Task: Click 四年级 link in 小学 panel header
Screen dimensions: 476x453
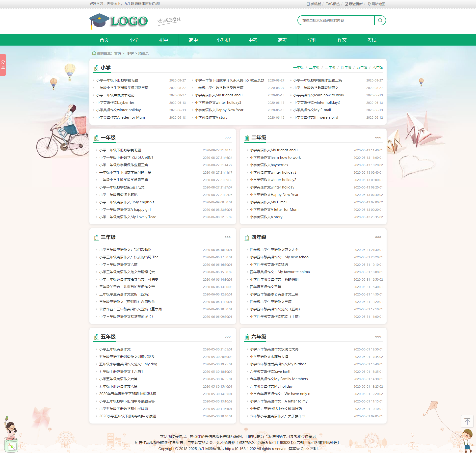Action: [x=346, y=67]
